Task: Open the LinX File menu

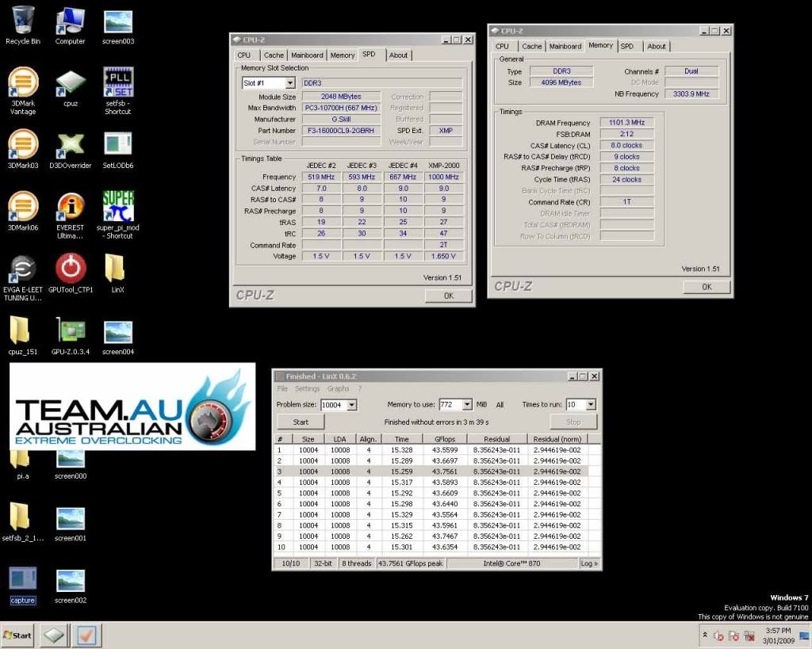Action: (282, 388)
